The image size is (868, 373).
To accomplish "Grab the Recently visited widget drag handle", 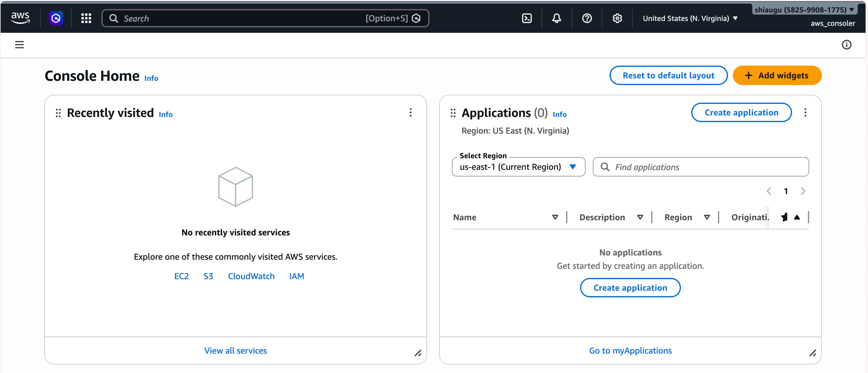I will pos(58,113).
